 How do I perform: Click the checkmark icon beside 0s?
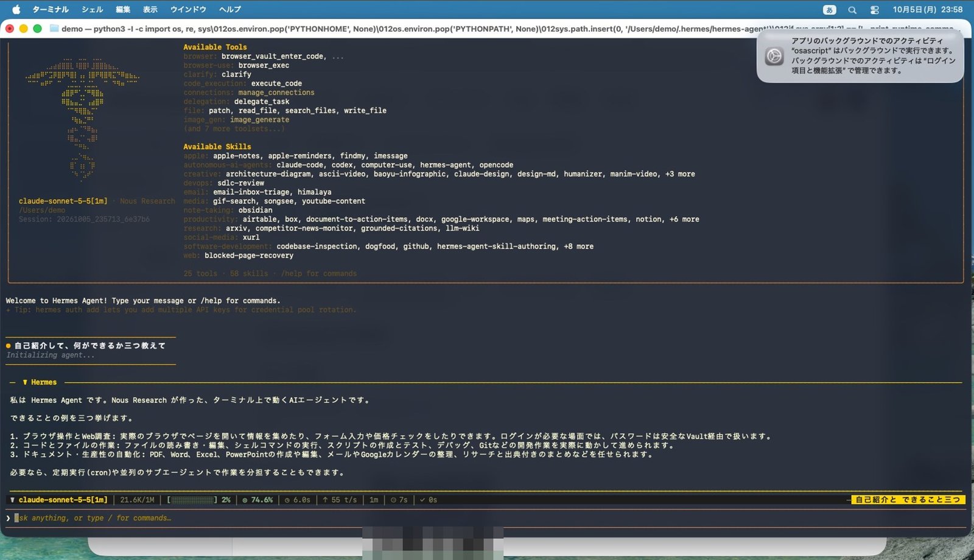422,500
